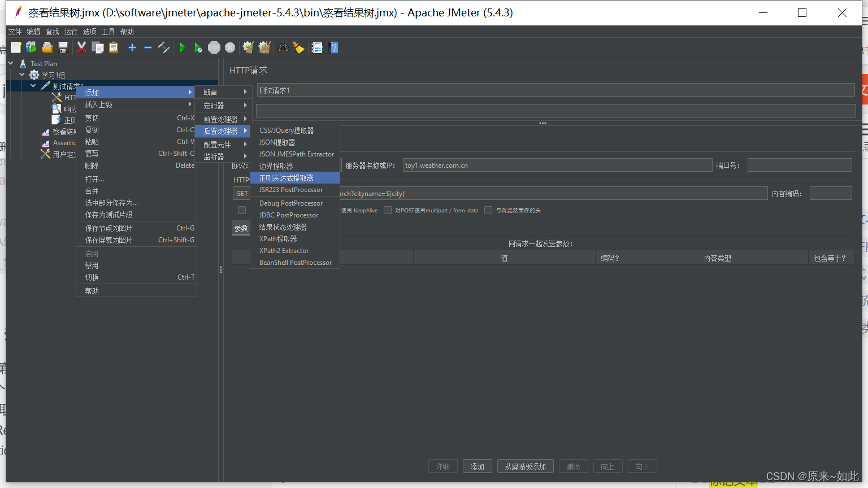Toggle the checkbox below the GET method box
This screenshot has height=488, width=868.
[242, 210]
